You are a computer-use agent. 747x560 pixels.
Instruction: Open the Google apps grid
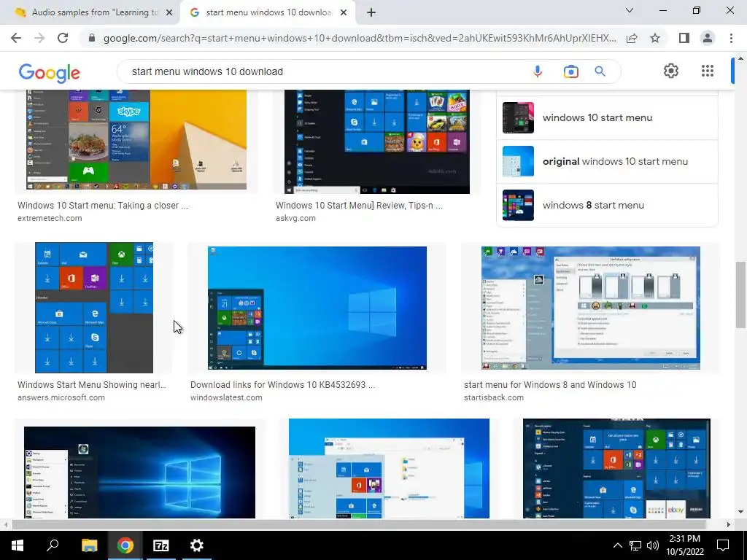pyautogui.click(x=708, y=71)
